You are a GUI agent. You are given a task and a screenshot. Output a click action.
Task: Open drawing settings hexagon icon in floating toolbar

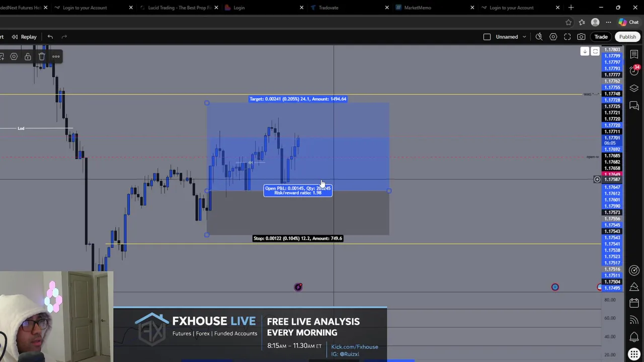(x=14, y=57)
